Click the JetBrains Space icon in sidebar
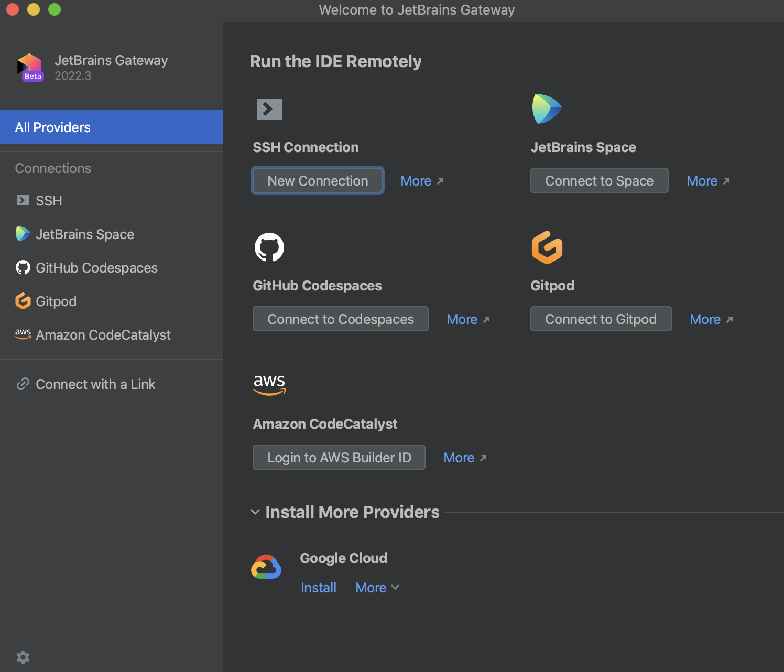Screen dimensions: 784x672 (x=23, y=234)
